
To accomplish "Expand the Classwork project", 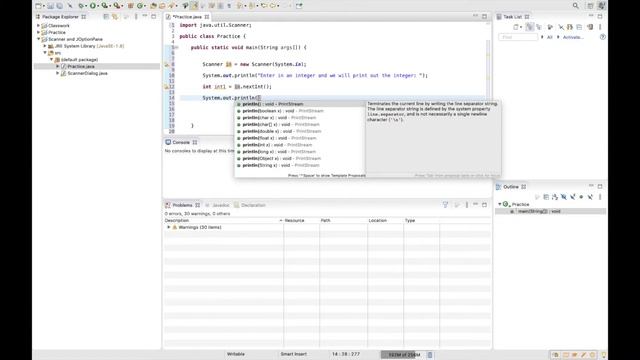I will [38, 25].
